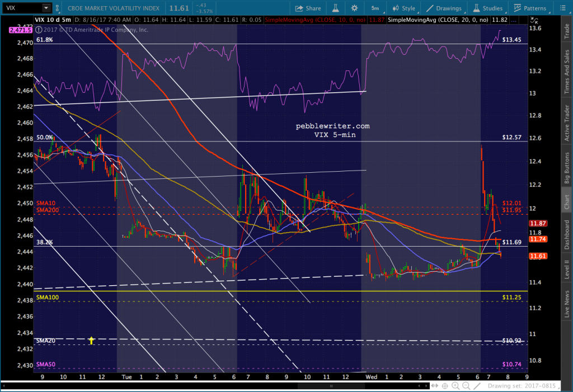Click the SMA20 level label
Viewport: 573px width, 392px height.
pos(46,341)
